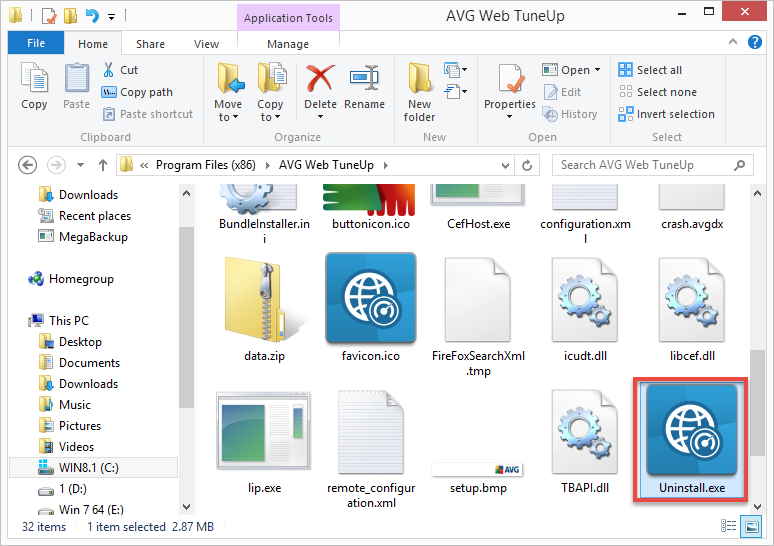
Task: Click AVG Web TuneUp breadcrumb in address bar
Action: [x=326, y=165]
